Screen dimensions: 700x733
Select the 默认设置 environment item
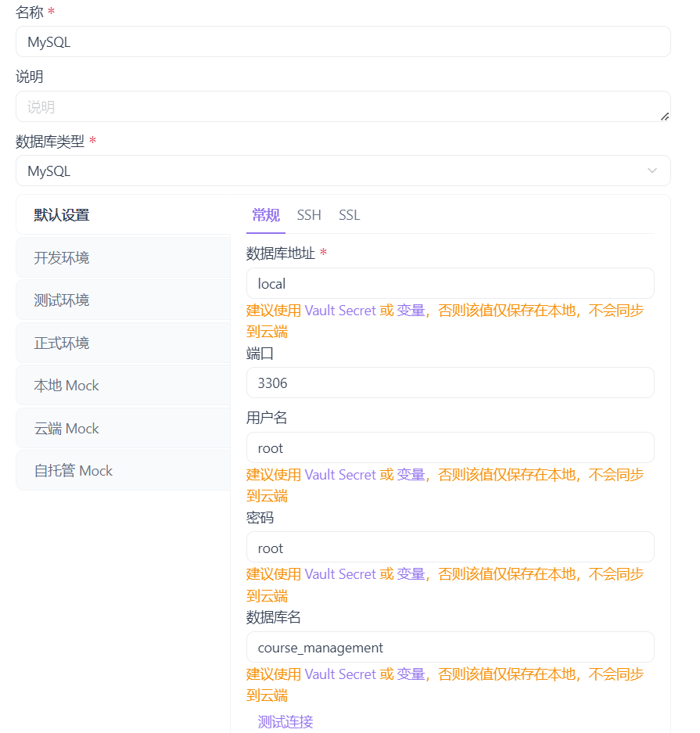click(x=124, y=215)
